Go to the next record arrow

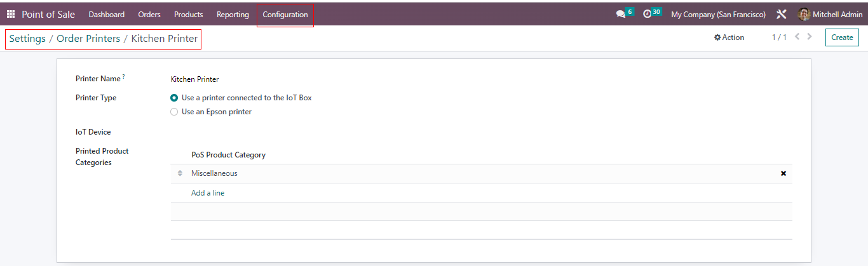tap(810, 37)
